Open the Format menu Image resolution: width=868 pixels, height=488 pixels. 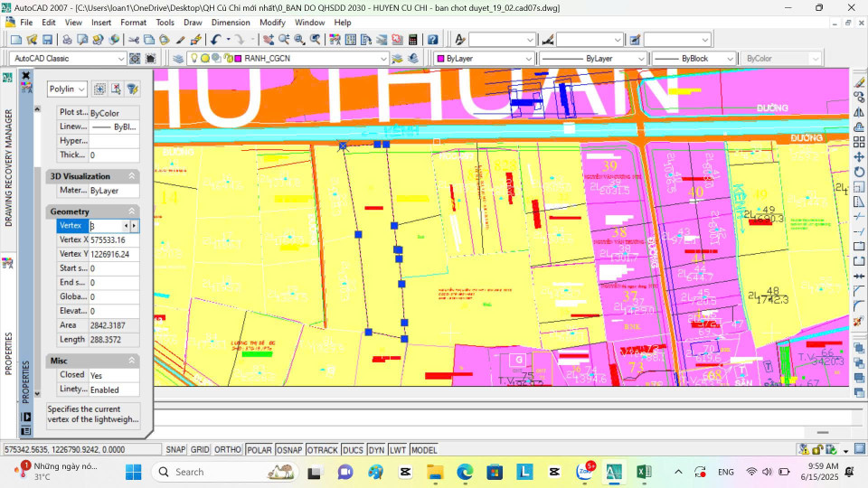134,23
